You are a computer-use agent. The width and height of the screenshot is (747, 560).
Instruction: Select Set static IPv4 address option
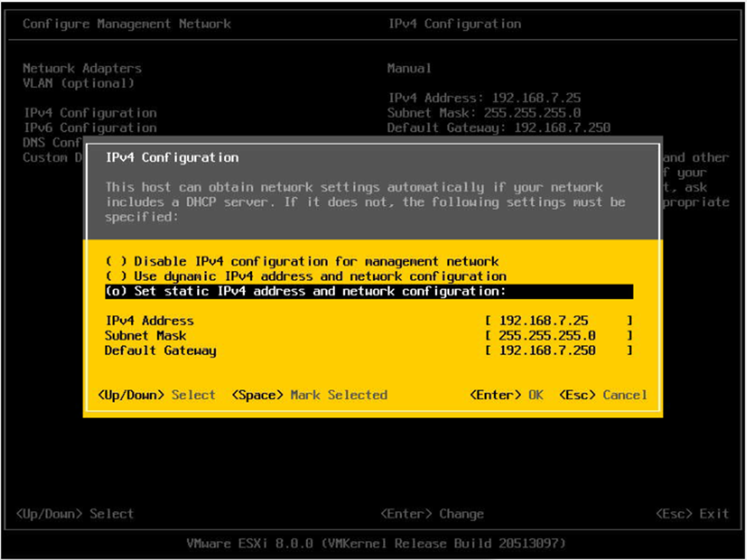click(369, 291)
